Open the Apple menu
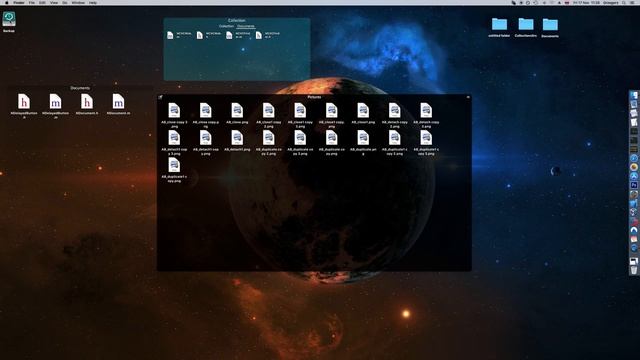This screenshot has width=640, height=360. point(7,2)
